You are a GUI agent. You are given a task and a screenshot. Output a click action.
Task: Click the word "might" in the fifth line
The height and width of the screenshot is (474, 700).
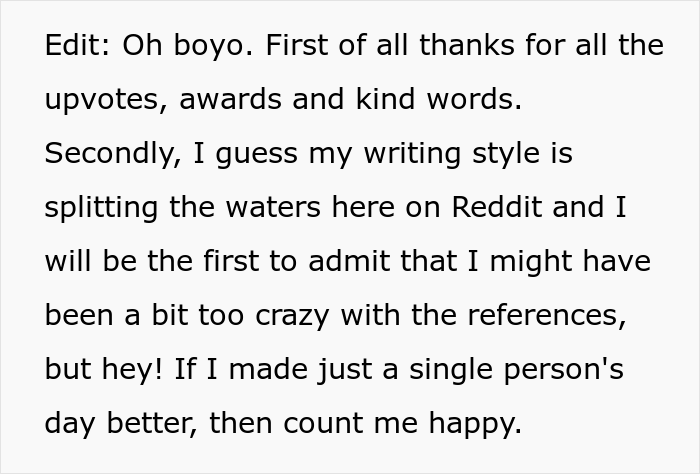531,262
